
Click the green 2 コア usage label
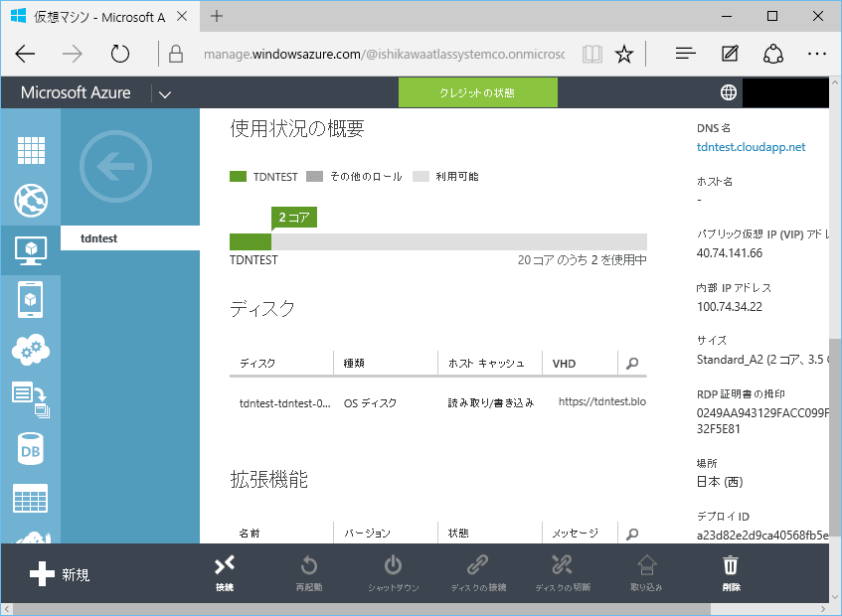[x=294, y=218]
